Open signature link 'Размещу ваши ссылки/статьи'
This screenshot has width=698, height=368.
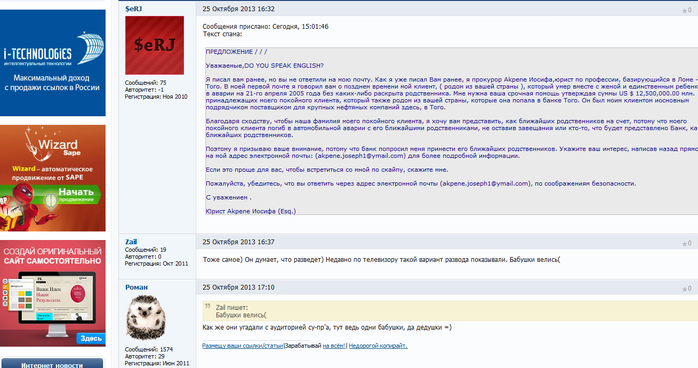pyautogui.click(x=243, y=346)
